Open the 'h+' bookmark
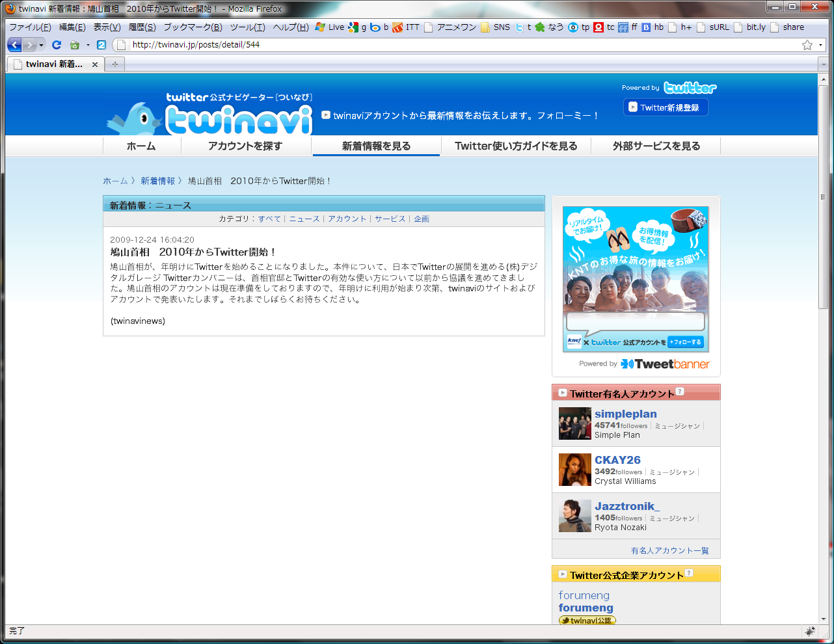Viewport: 834px width, 644px height. coord(680,27)
